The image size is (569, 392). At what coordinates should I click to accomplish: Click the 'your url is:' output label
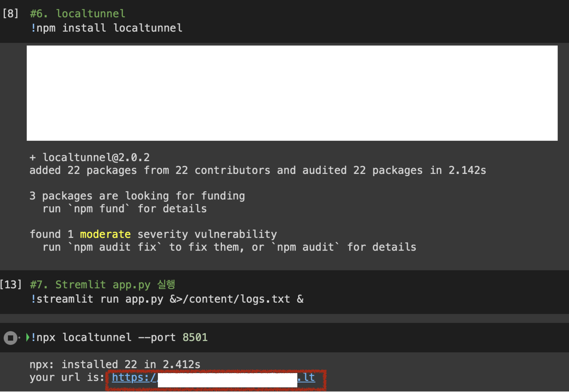click(x=67, y=377)
